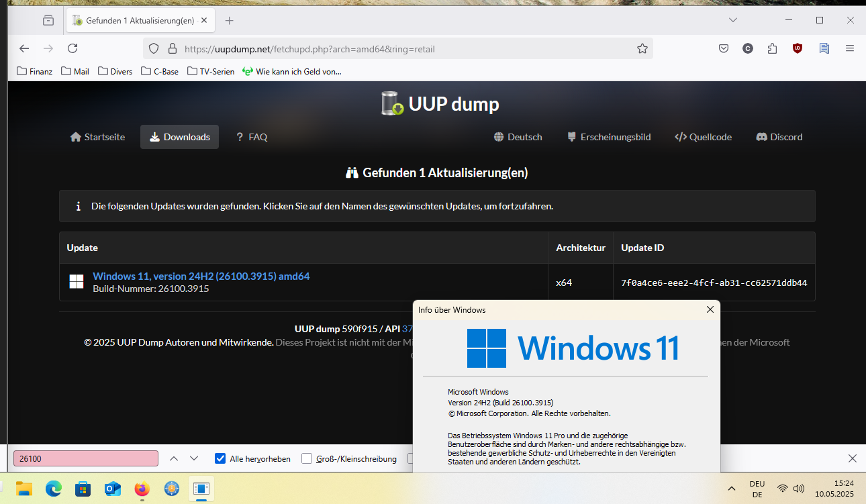Click Build-Nummer: 26100.3915 text
The width and height of the screenshot is (866, 504).
coord(151,289)
